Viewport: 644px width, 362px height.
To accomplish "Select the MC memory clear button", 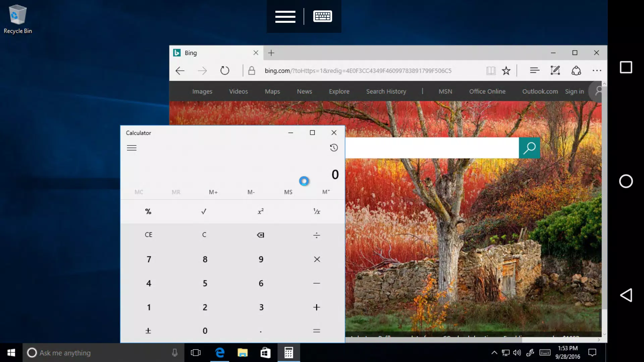I will point(139,192).
